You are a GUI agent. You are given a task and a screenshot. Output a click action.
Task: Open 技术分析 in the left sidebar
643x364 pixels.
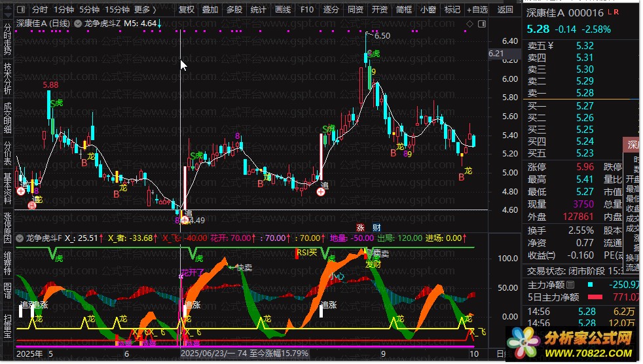click(x=7, y=79)
